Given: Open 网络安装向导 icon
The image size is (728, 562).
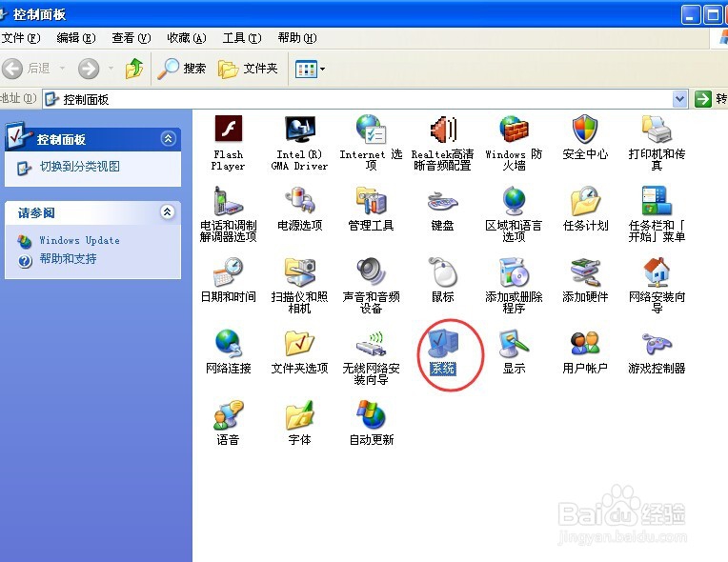Looking at the screenshot, I should [657, 272].
